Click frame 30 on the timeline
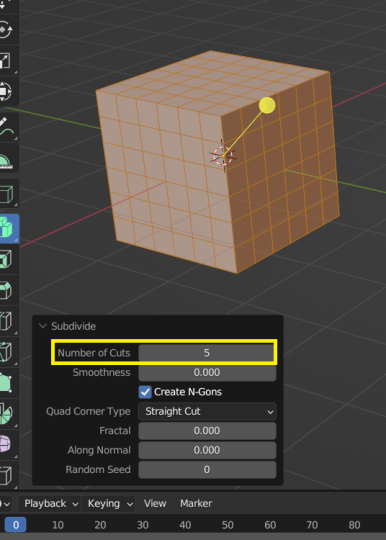This screenshot has height=540, width=386. click(x=143, y=525)
